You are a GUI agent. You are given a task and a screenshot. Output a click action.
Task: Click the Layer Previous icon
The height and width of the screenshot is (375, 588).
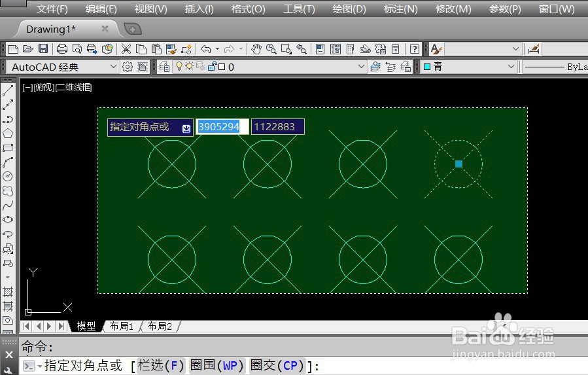click(390, 67)
